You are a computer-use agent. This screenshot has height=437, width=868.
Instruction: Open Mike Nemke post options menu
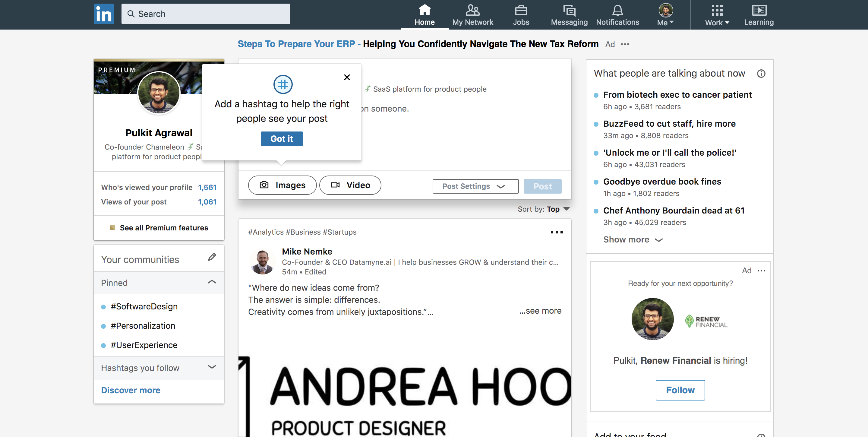pos(556,232)
